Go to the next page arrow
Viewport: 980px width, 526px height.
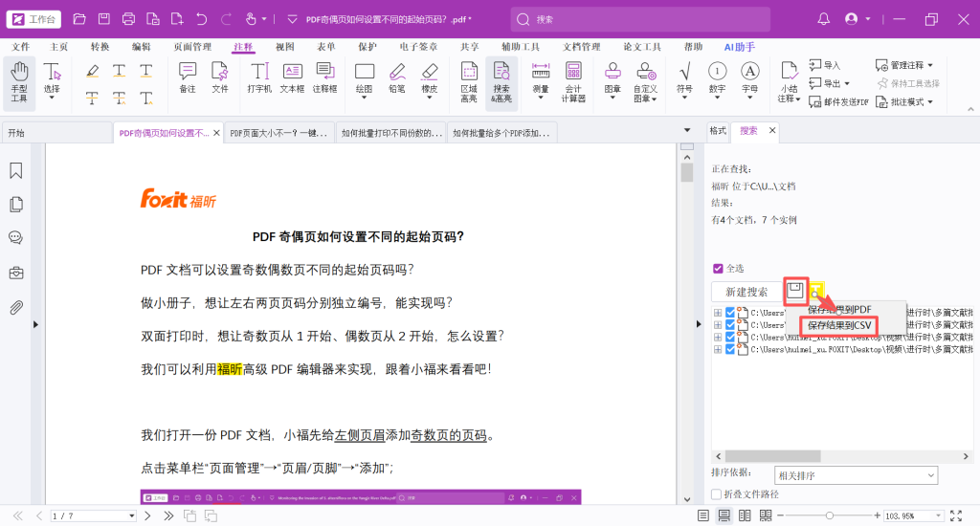[x=147, y=516]
